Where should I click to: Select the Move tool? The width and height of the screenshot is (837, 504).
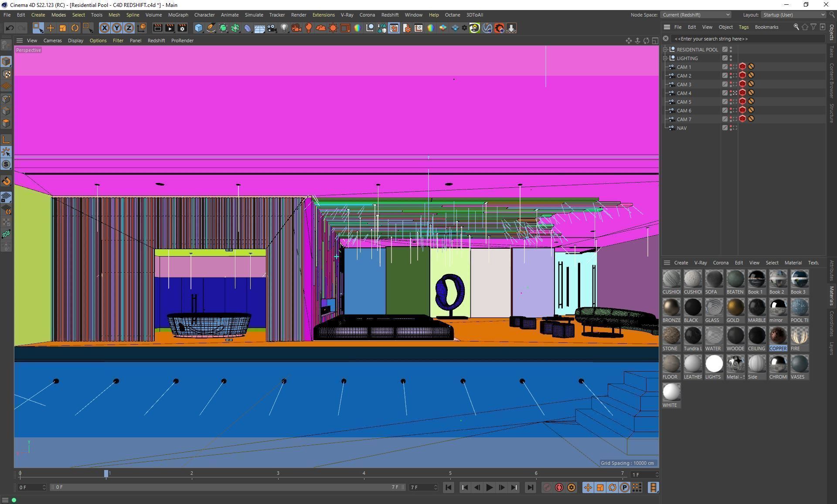click(51, 28)
